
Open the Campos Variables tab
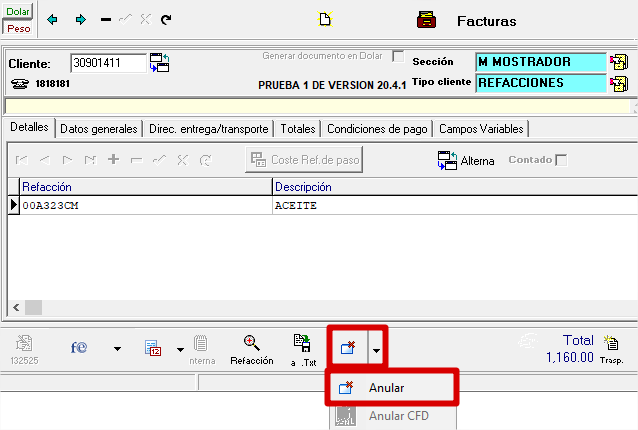481,129
